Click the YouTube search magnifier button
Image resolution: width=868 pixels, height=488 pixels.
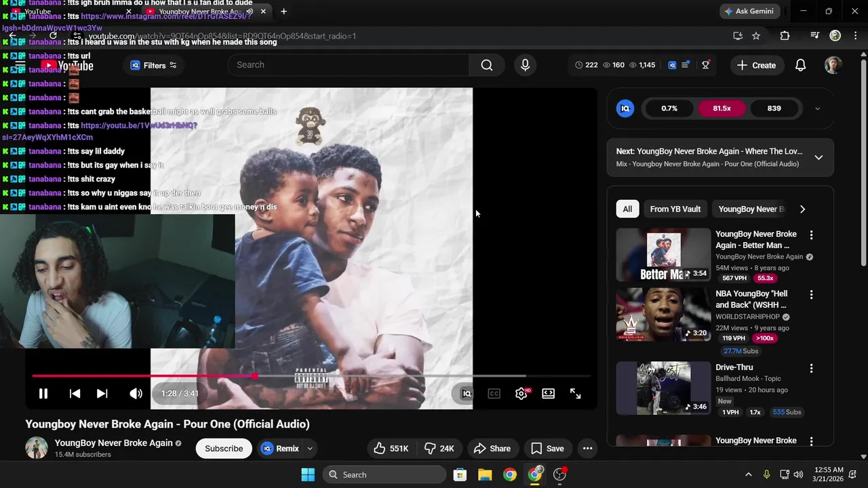[487, 64]
